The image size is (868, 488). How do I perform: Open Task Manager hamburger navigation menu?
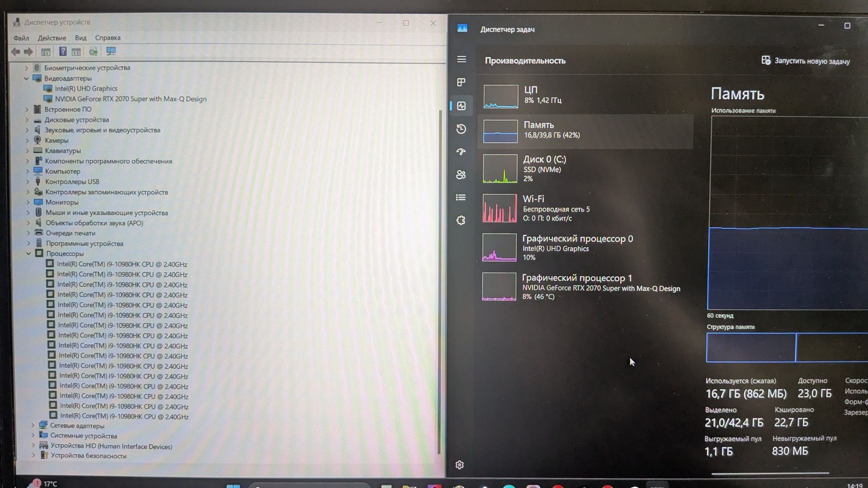(x=461, y=59)
